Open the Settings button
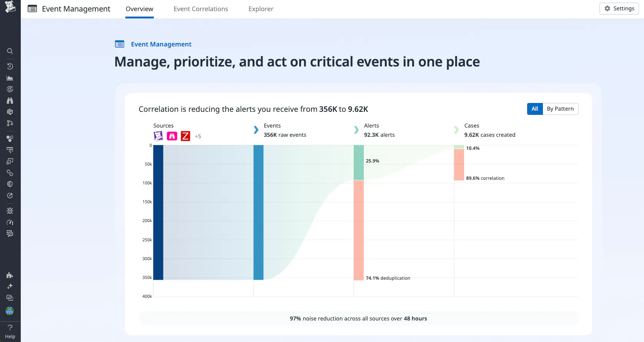Image resolution: width=644 pixels, height=342 pixels. point(619,8)
